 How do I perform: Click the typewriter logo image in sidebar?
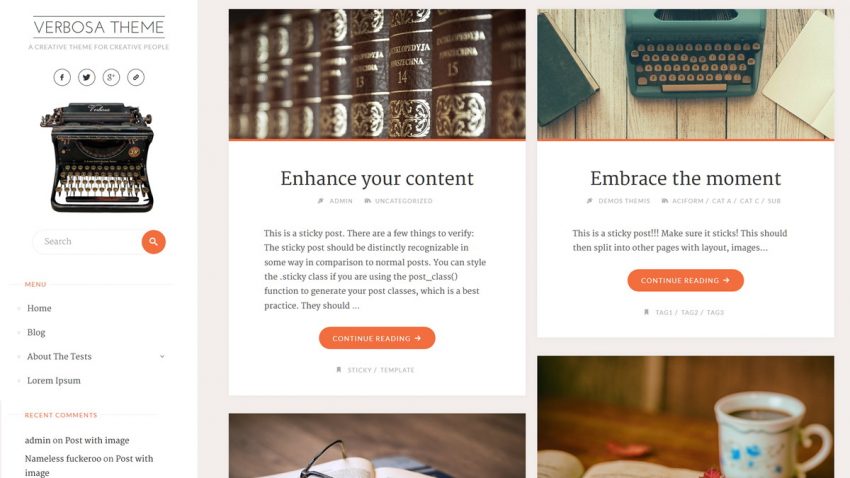pos(98,157)
